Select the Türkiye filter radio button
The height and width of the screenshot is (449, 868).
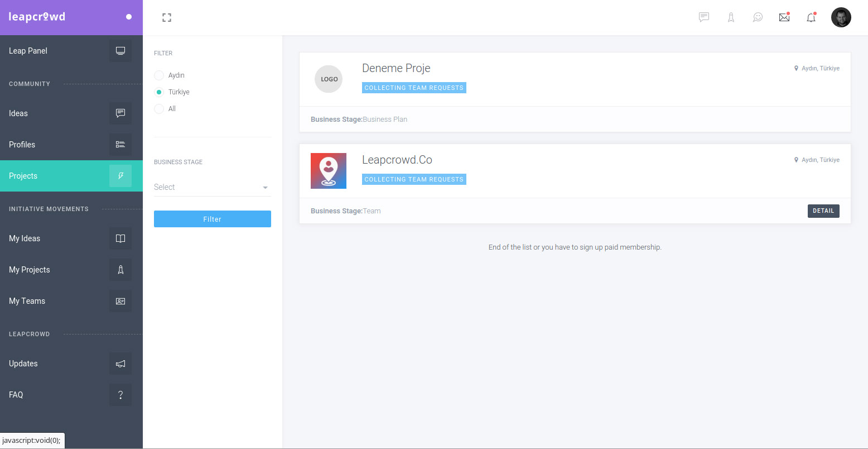click(x=159, y=92)
